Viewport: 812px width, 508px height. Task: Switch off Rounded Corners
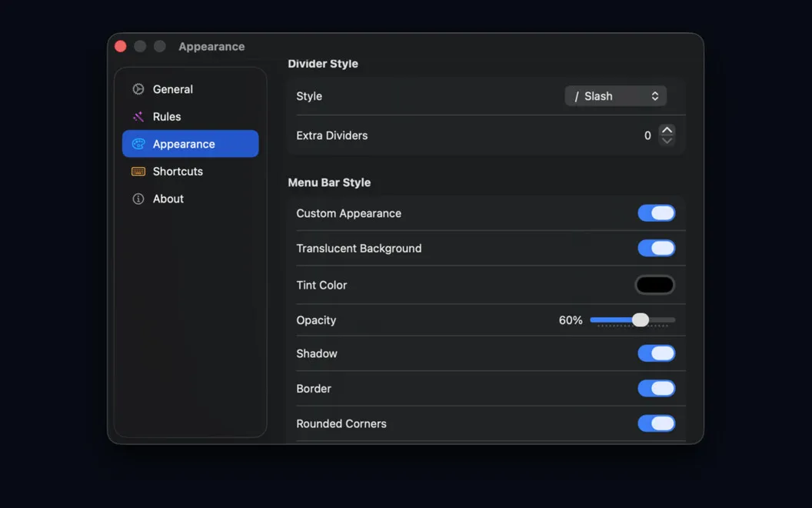pyautogui.click(x=656, y=424)
